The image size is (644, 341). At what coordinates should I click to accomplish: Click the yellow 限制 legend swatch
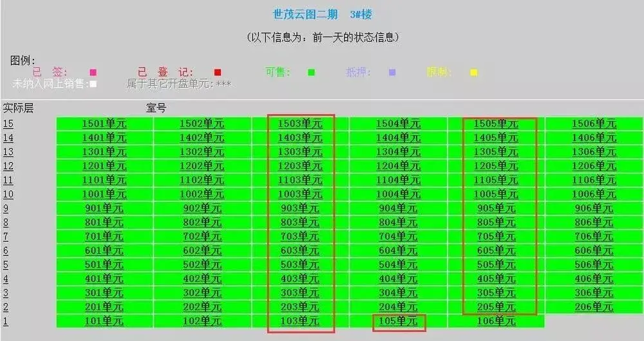(474, 73)
